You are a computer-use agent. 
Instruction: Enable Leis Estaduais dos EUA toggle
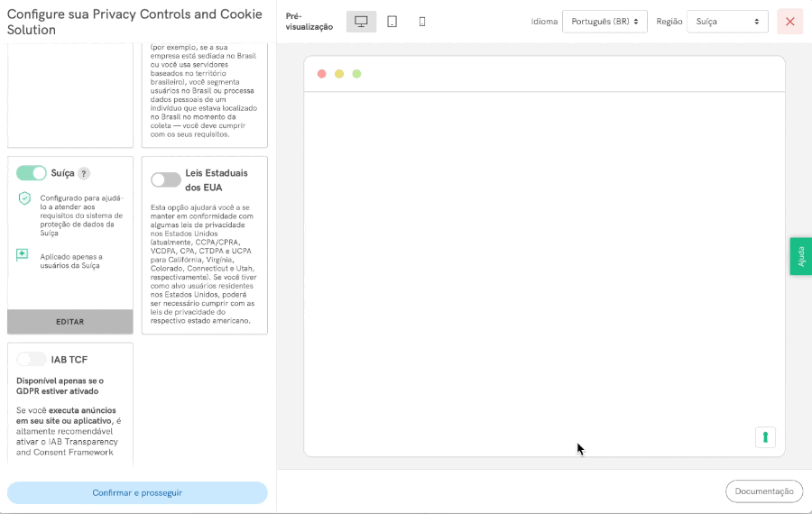coord(166,179)
